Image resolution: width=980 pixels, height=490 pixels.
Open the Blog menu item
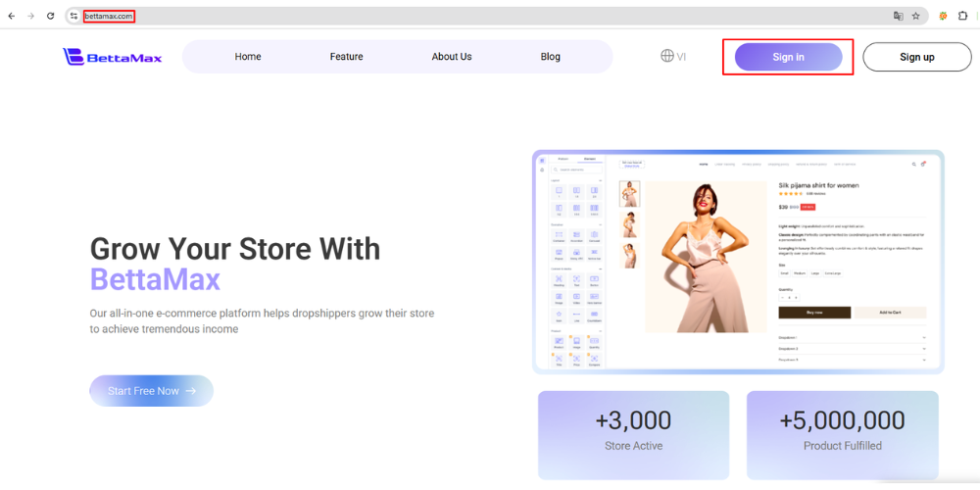(551, 57)
